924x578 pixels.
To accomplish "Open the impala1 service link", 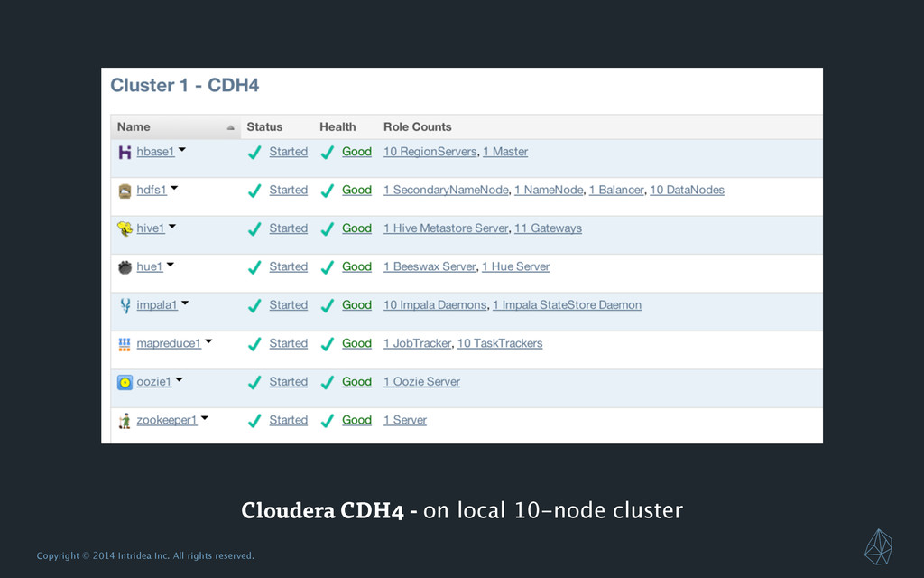I will tap(157, 305).
